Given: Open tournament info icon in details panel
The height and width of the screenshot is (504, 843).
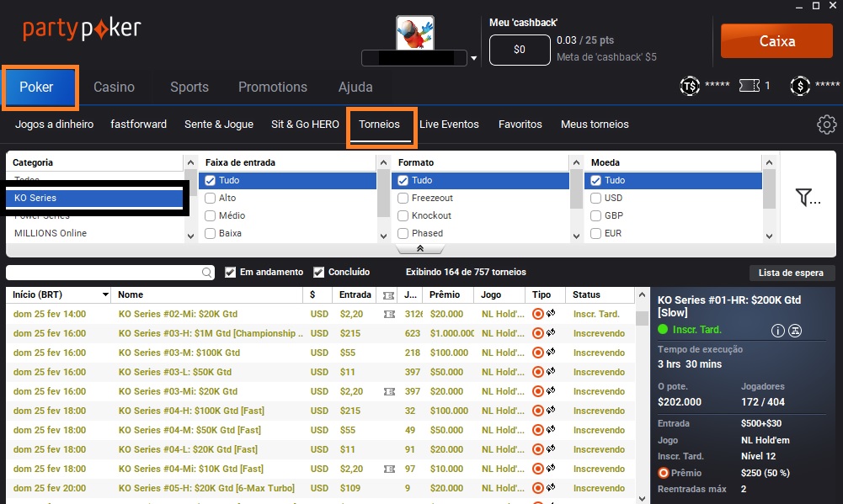Looking at the screenshot, I should 778,331.
